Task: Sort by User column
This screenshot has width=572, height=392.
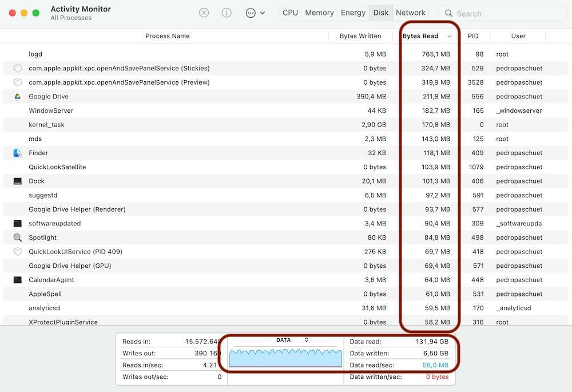Action: pyautogui.click(x=518, y=36)
